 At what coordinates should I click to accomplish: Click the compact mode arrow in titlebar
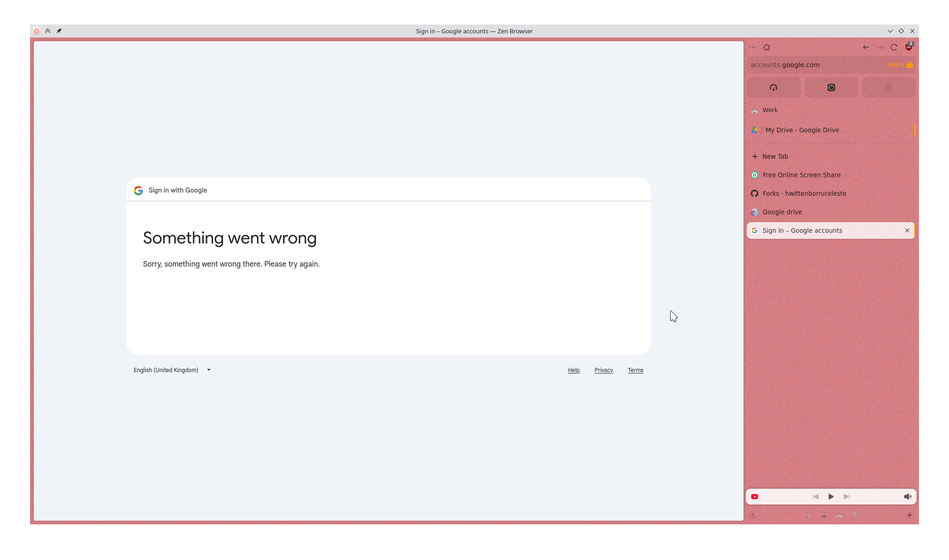coord(48,31)
